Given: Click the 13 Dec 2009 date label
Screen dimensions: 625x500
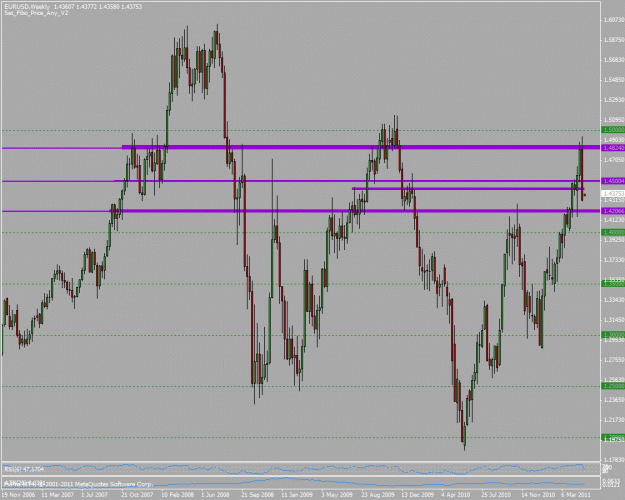Looking at the screenshot, I should coord(417,495).
